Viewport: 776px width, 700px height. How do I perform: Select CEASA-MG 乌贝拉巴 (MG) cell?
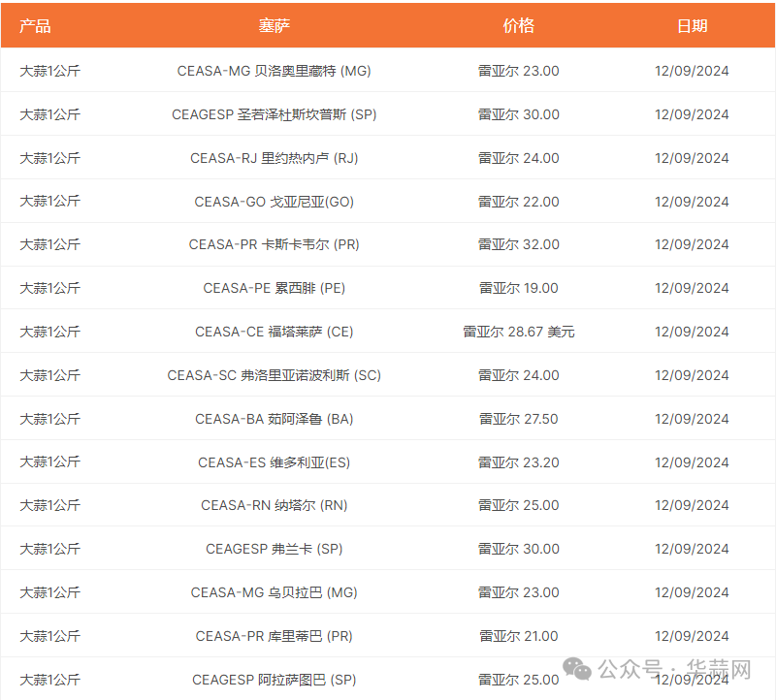(x=275, y=592)
